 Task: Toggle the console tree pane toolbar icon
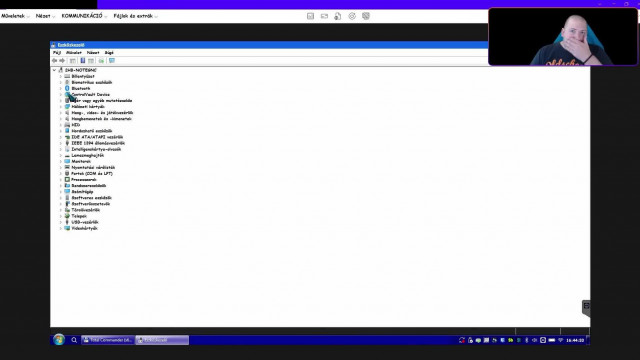pos(73,61)
